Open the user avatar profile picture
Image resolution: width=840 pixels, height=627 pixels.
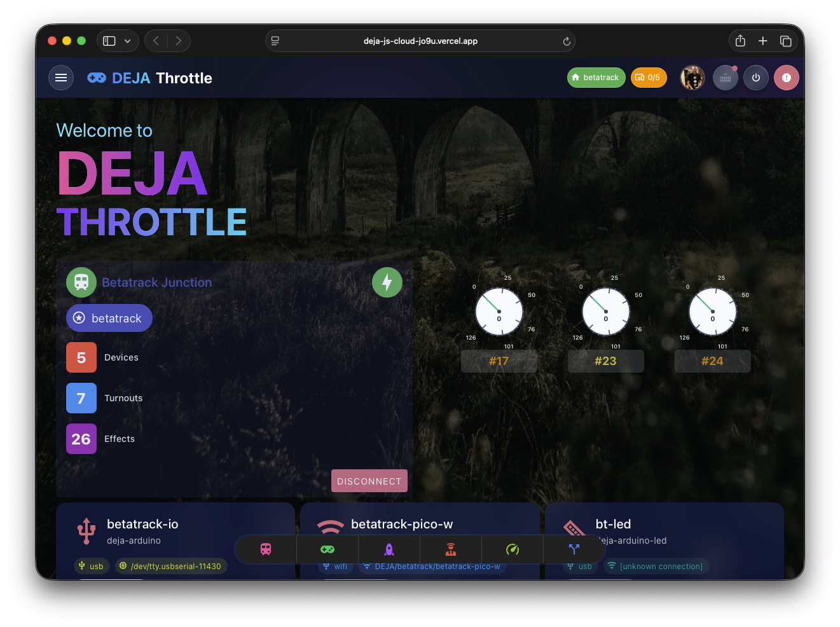[x=692, y=77]
